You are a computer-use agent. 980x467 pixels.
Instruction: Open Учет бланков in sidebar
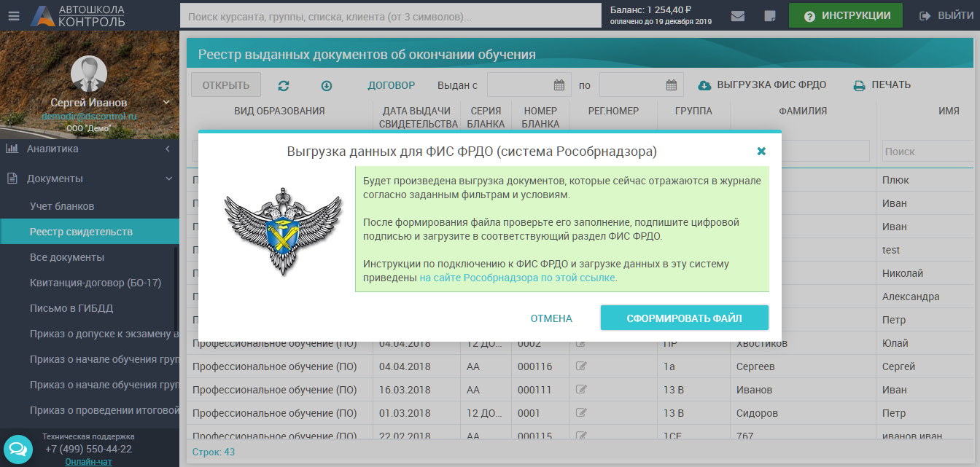[x=89, y=206]
